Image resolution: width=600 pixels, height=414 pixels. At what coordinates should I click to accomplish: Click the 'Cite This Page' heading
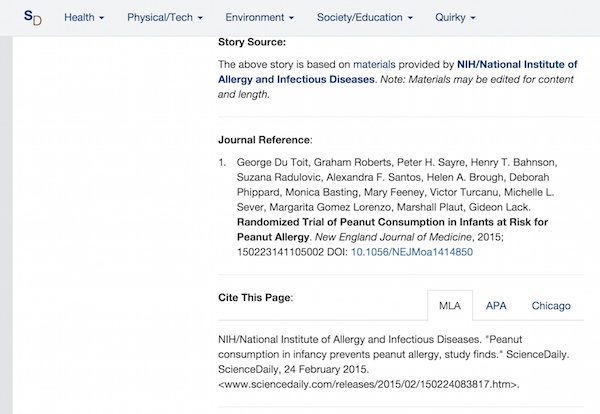pos(255,298)
